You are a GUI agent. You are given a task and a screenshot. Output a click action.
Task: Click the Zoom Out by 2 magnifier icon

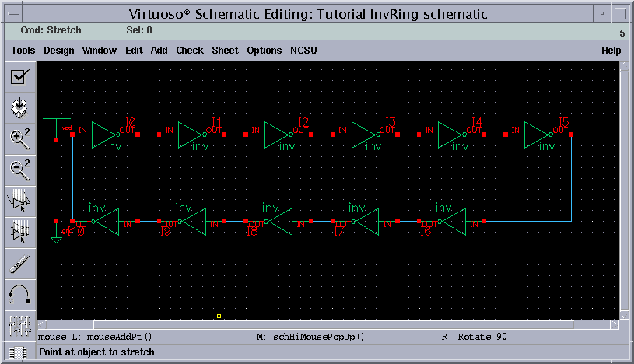[x=20, y=170]
